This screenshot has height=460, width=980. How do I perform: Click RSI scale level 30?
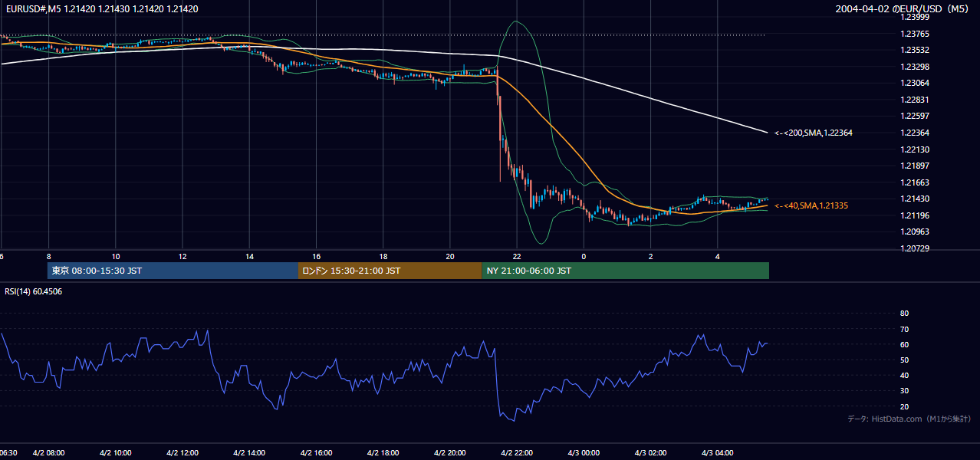pyautogui.click(x=904, y=390)
